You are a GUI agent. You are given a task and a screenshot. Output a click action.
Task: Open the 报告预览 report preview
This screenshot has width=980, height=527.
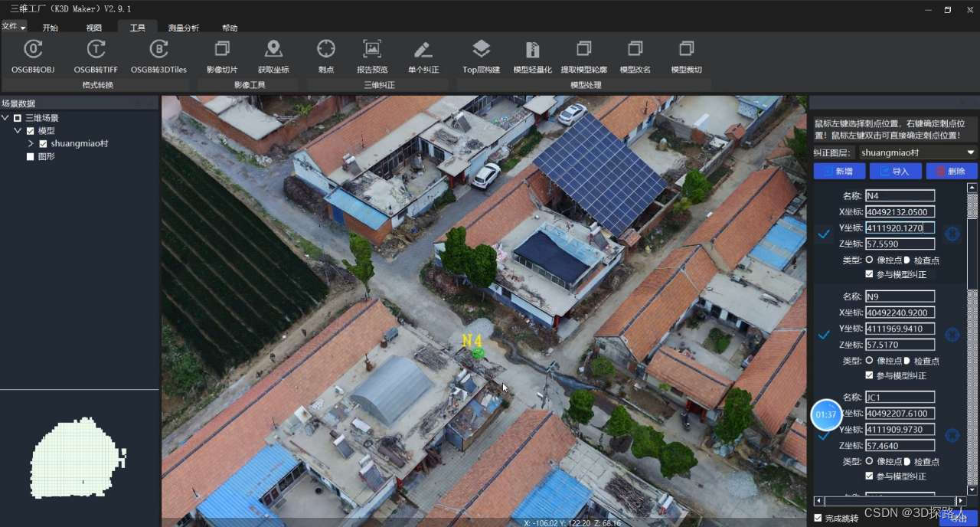tap(372, 55)
